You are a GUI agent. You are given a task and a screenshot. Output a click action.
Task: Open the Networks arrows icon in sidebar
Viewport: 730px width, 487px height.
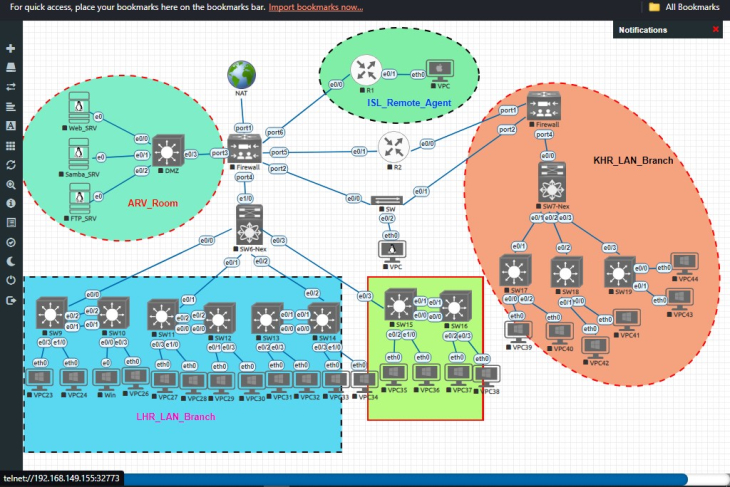coord(11,87)
